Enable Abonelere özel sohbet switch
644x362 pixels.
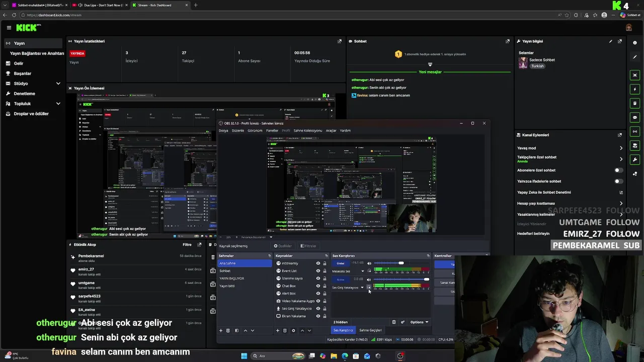tap(618, 170)
